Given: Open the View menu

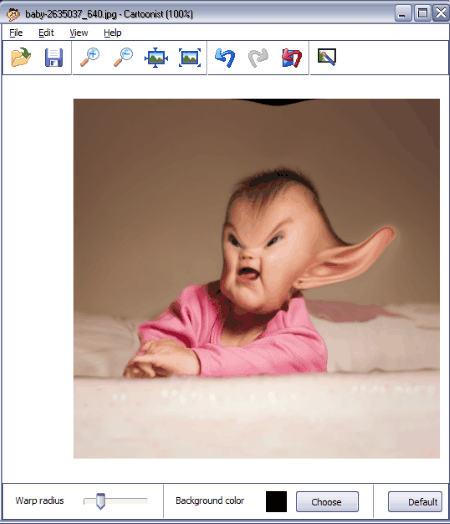Looking at the screenshot, I should click(79, 33).
